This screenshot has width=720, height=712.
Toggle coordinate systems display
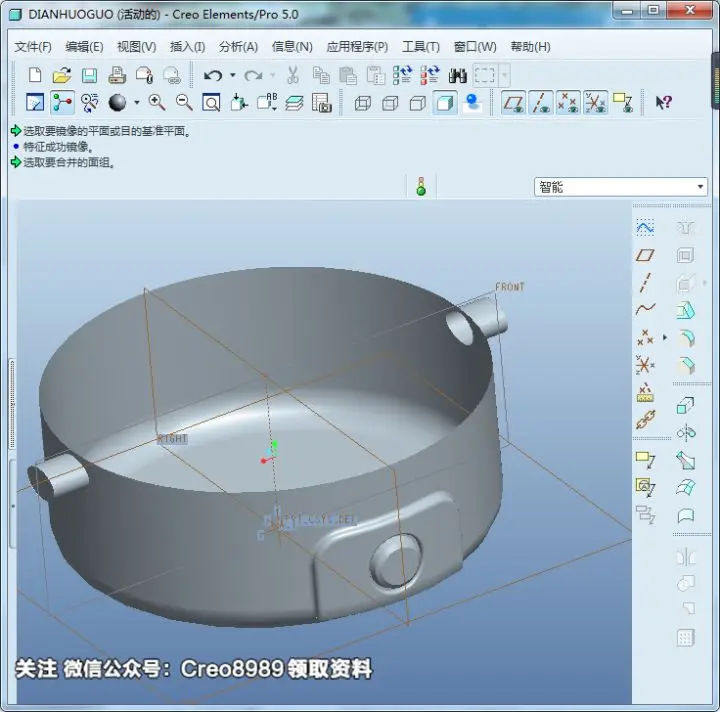[596, 102]
